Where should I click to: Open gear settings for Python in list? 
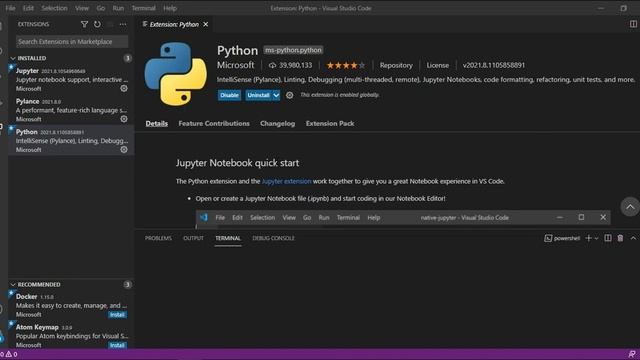(124, 149)
